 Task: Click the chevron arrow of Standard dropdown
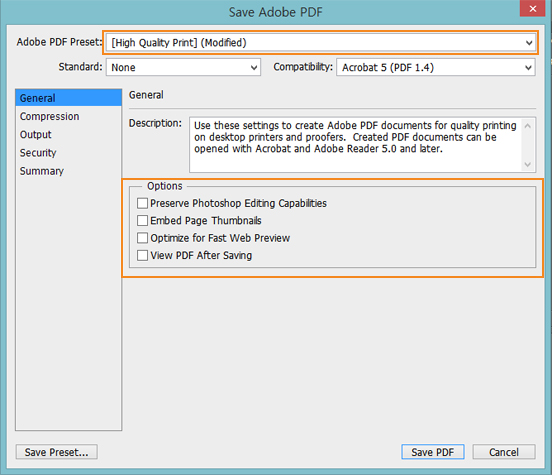click(254, 67)
